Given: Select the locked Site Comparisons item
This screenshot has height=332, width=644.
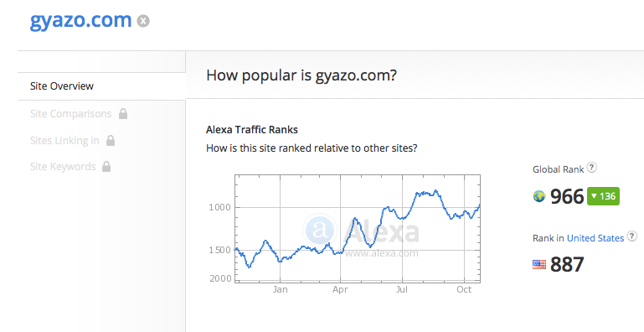Looking at the screenshot, I should (70, 114).
